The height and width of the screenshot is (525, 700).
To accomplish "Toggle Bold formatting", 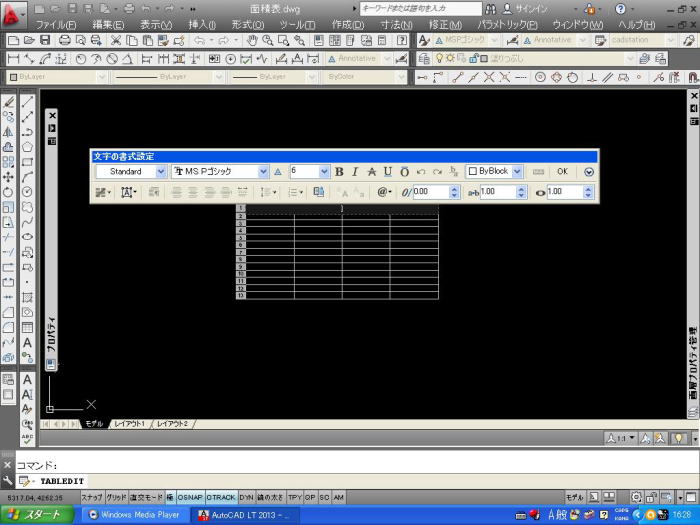I will [339, 172].
